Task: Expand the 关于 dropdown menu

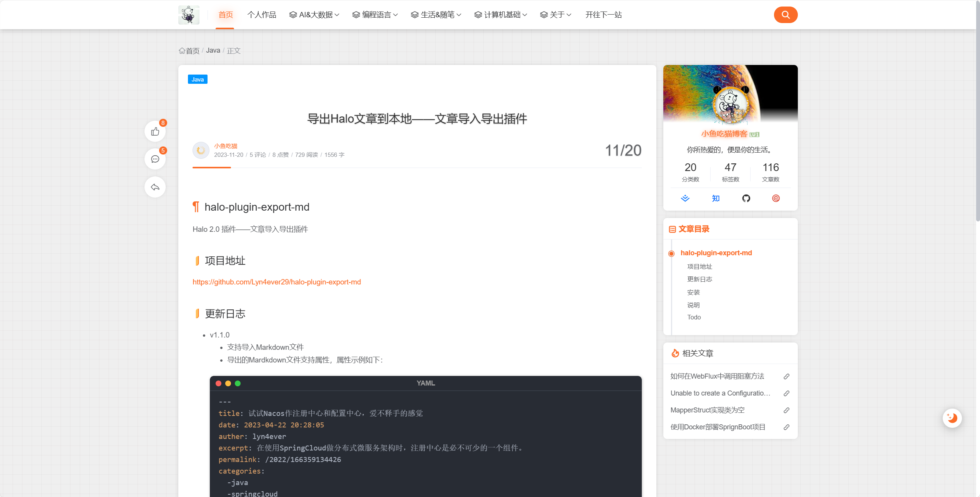Action: (556, 15)
